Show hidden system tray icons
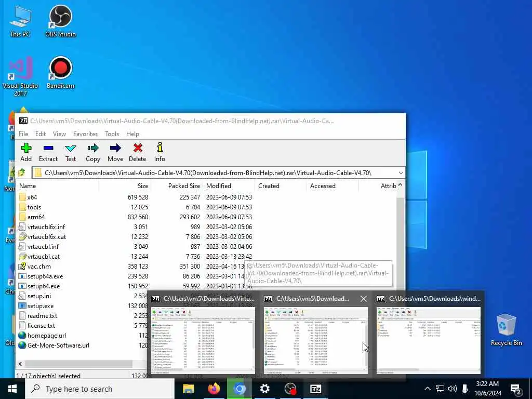The image size is (532, 399). (x=428, y=389)
